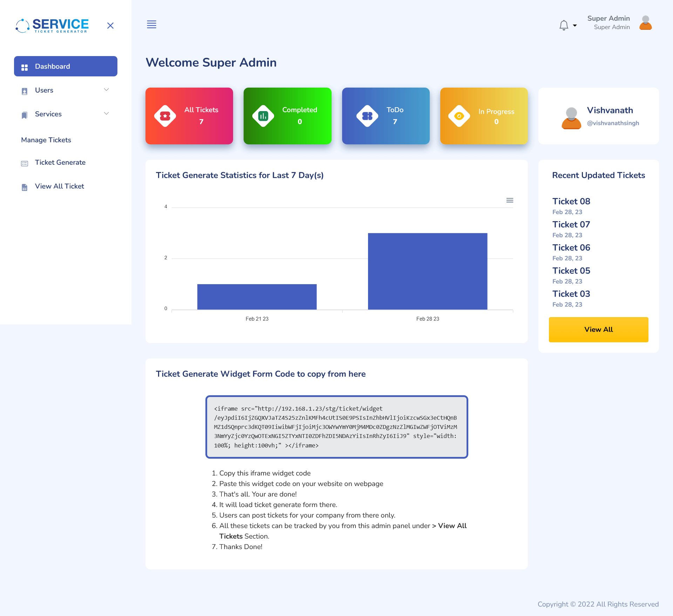Open the Completed card
673x616 pixels.
(x=287, y=116)
